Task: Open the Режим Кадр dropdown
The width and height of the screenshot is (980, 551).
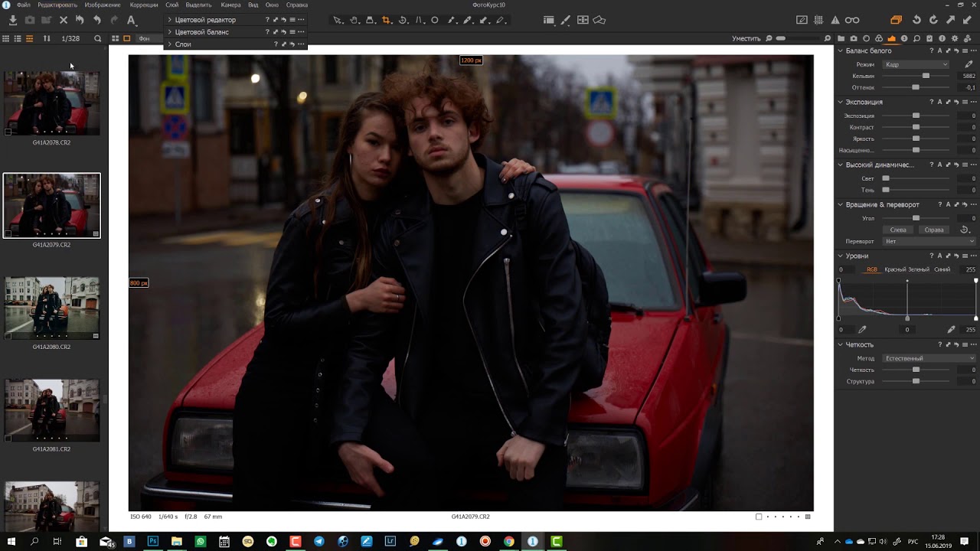Action: [916, 64]
